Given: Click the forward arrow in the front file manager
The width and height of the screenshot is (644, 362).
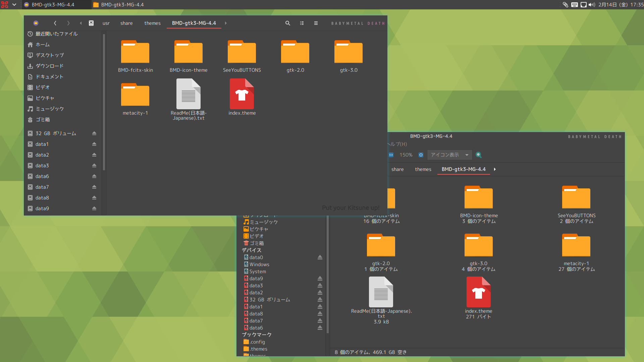Looking at the screenshot, I should tap(68, 23).
